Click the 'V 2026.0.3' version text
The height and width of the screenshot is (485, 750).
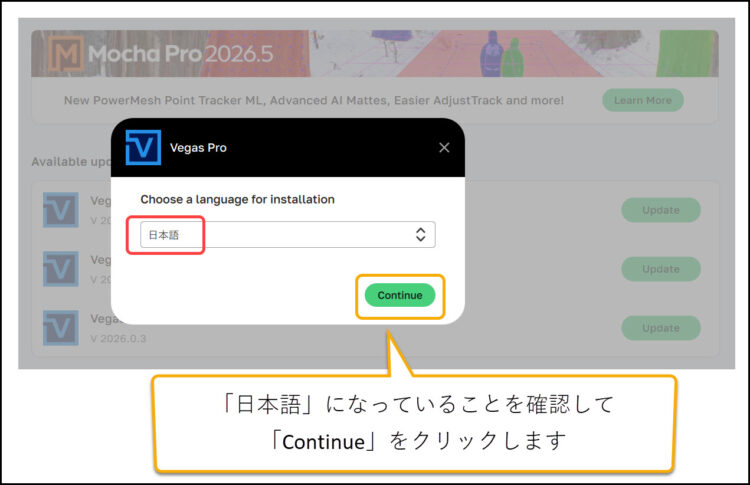(118, 339)
